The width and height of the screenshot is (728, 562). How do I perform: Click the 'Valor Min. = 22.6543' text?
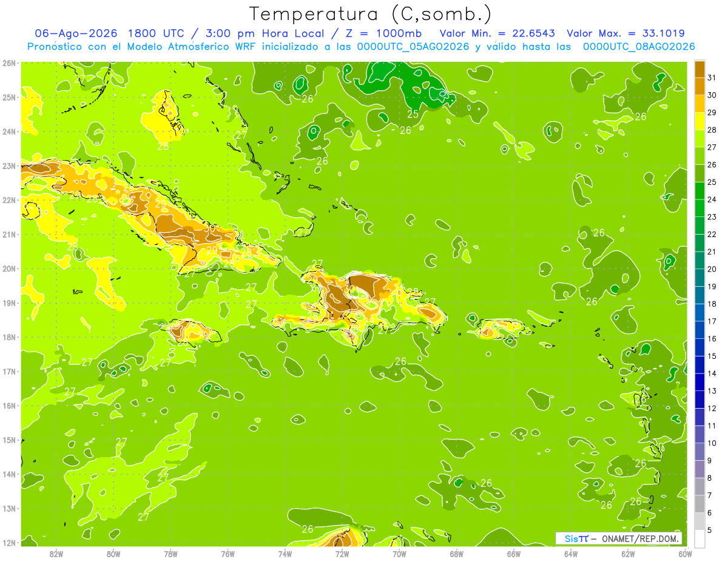(497, 33)
